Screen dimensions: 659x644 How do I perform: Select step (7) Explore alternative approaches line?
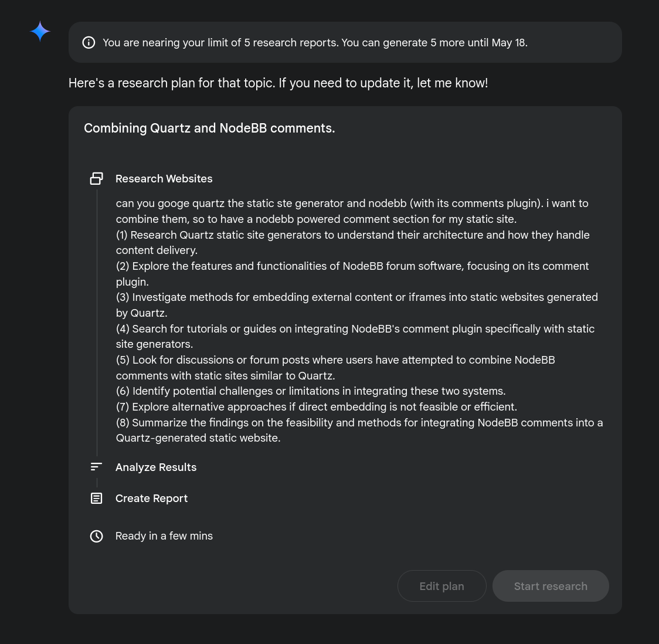coord(317,407)
